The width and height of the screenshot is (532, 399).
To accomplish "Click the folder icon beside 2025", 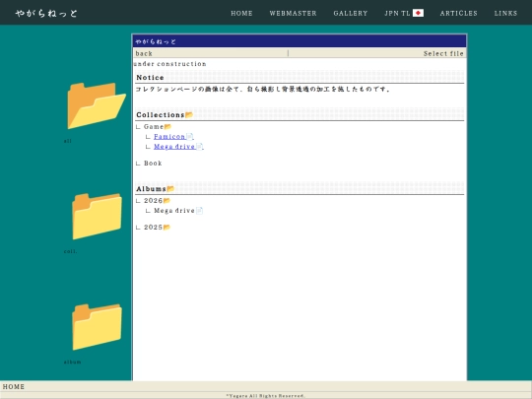I will pos(166,228).
